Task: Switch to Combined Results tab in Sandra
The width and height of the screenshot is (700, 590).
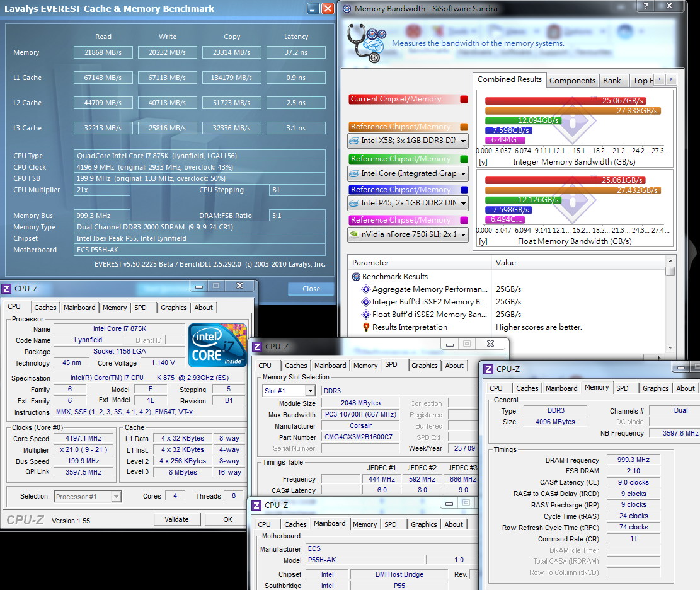Action: tap(509, 79)
